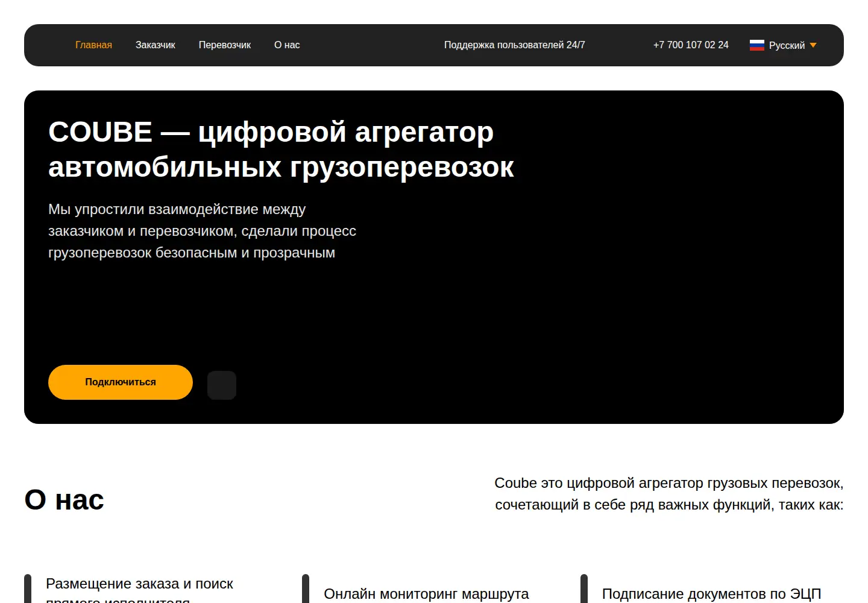Image resolution: width=868 pixels, height=603 pixels.
Task: Open the Главная nav link
Action: (x=93, y=45)
